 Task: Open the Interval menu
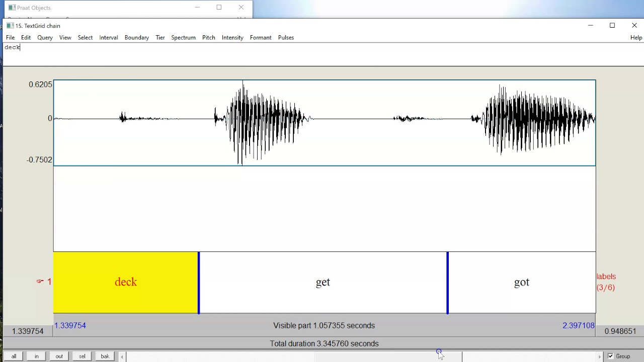pos(108,38)
